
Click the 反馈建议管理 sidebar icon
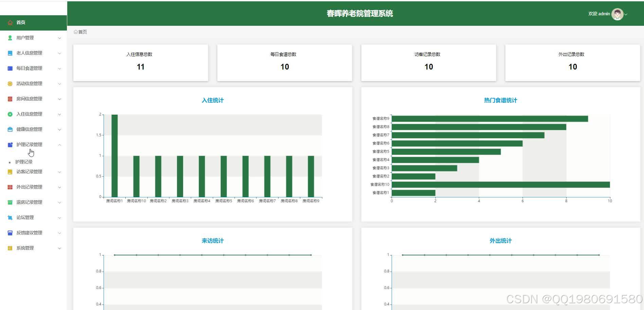(10, 233)
